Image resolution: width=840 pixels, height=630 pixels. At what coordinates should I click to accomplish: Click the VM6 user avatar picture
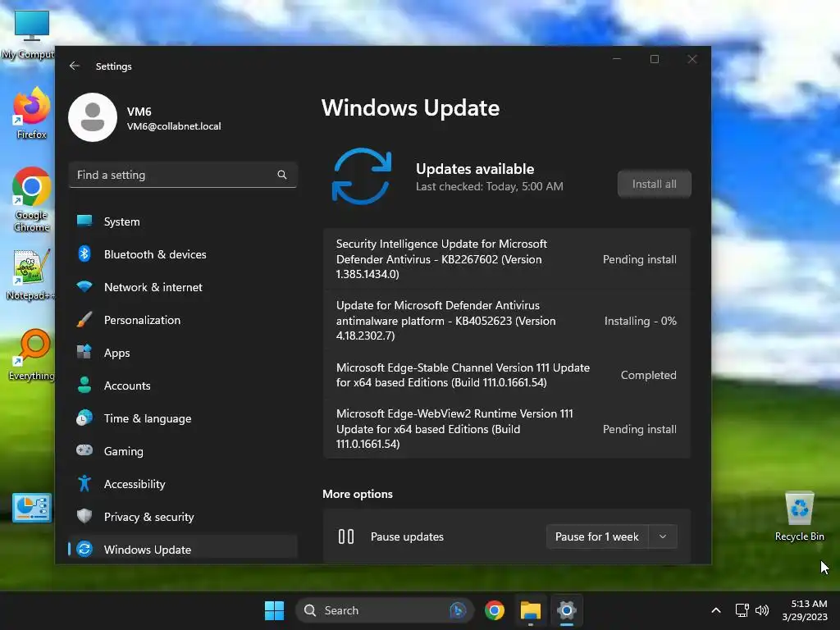pyautogui.click(x=93, y=117)
